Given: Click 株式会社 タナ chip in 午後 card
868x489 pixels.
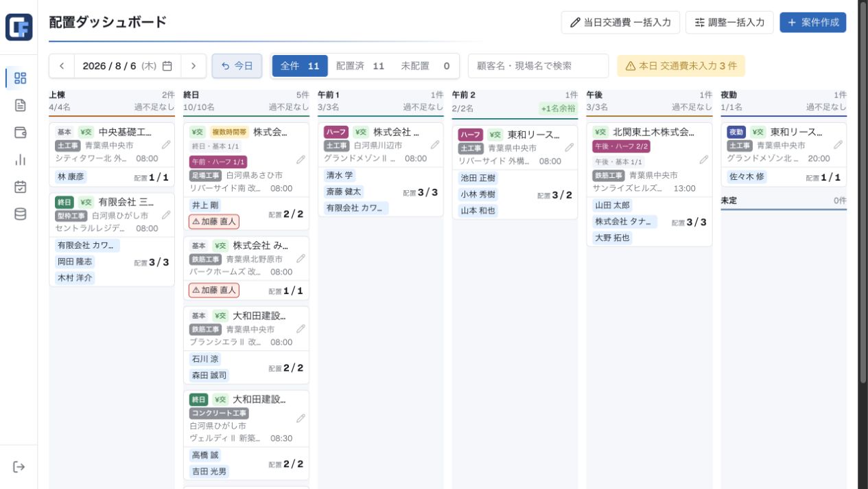Looking at the screenshot, I should tap(625, 222).
